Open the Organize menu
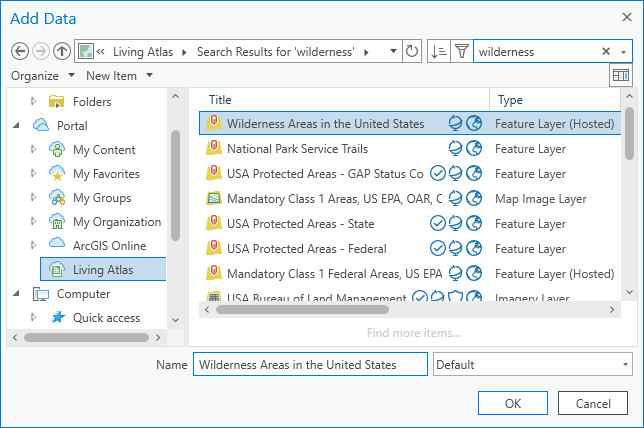 pyautogui.click(x=42, y=76)
